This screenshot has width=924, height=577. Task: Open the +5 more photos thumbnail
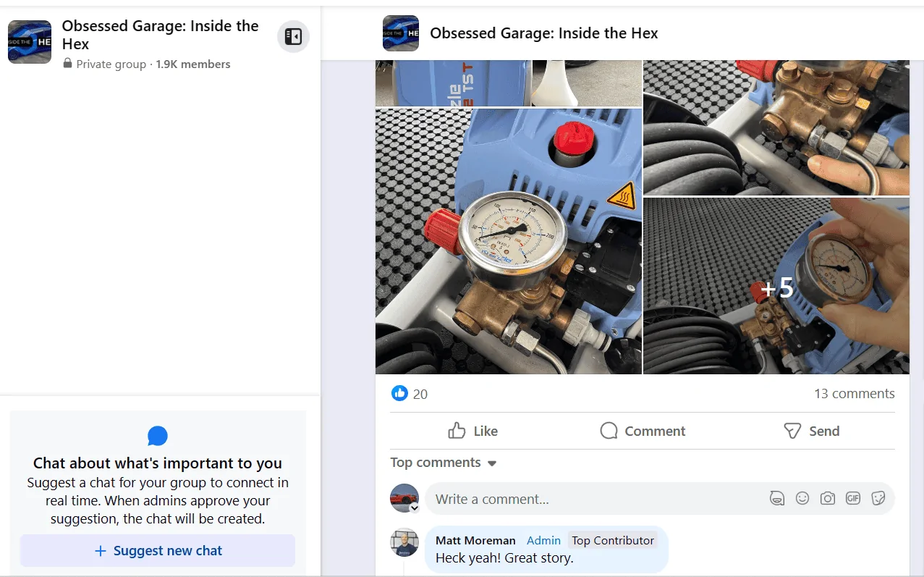click(x=776, y=286)
